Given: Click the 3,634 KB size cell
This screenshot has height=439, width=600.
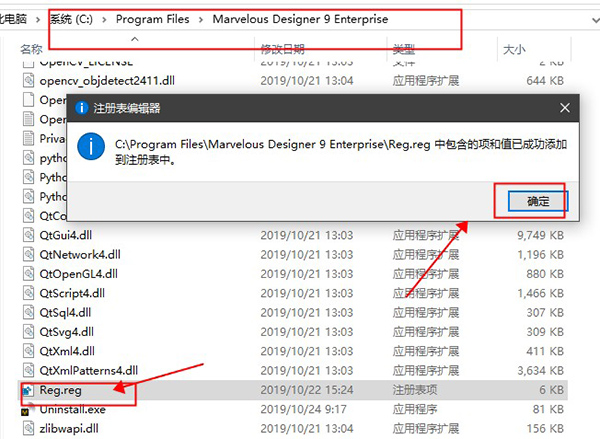Looking at the screenshot, I should click(541, 370).
